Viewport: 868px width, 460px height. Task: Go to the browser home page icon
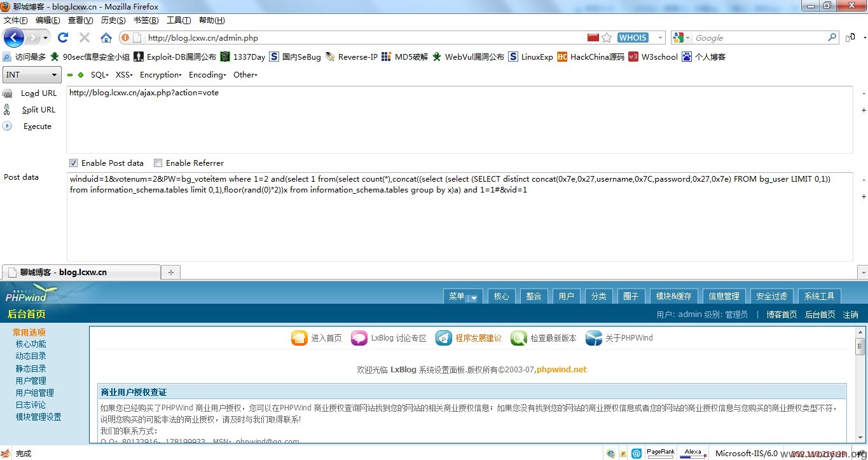[x=106, y=37]
